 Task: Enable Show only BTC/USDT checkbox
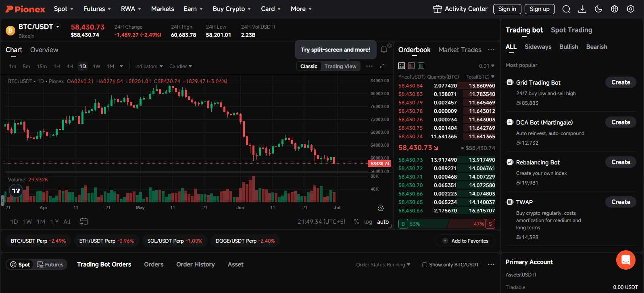point(424,265)
